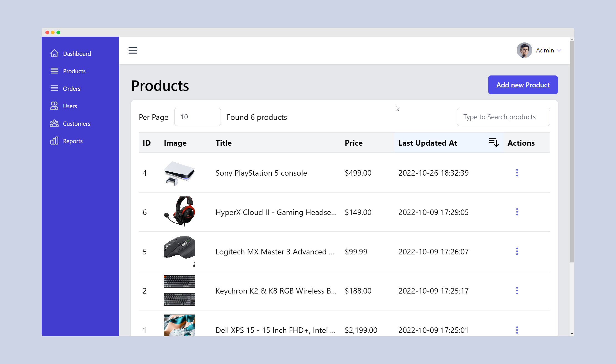Sort by ID column header
The image size is (616, 364).
pos(147,143)
